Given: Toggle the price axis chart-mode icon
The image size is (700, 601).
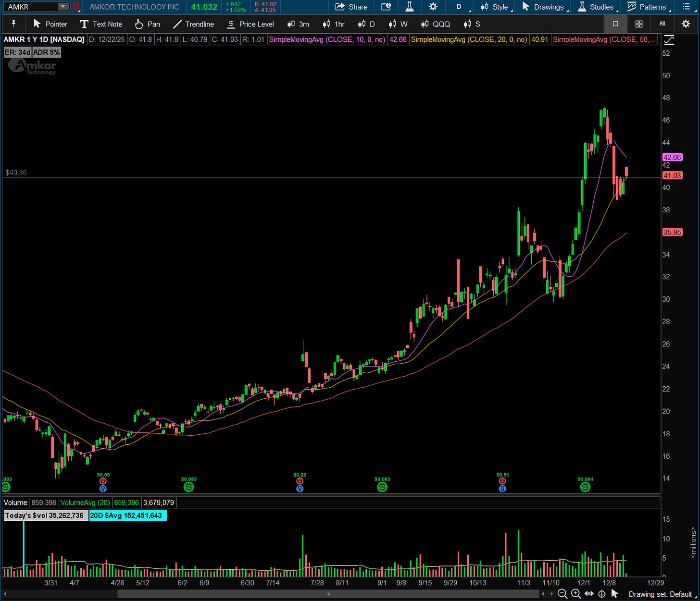Looking at the screenshot, I should 668,40.
